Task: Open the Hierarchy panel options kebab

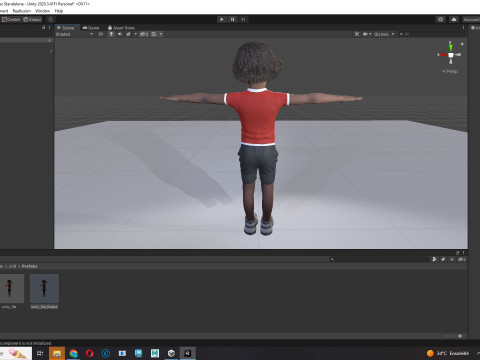Action: pyautogui.click(x=50, y=28)
